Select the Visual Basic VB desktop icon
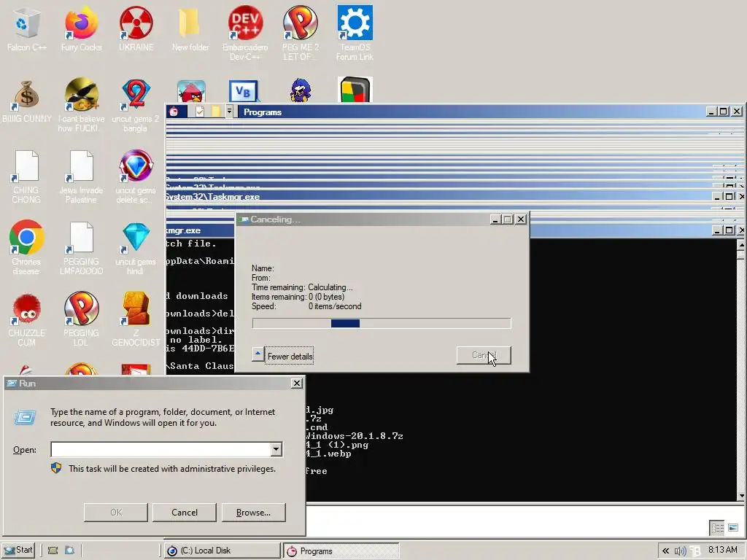747x560 pixels. 244,91
